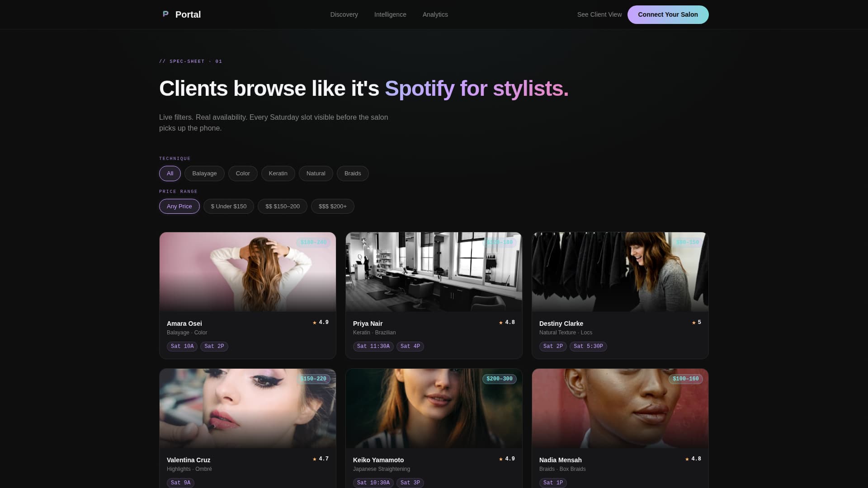This screenshot has width=868, height=488.
Task: Select the All technique filter
Action: click(x=170, y=174)
